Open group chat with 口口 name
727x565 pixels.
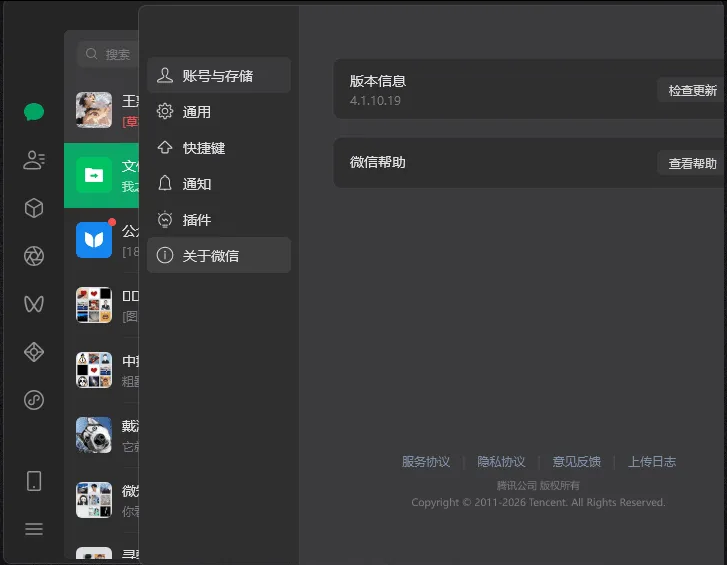(102, 305)
